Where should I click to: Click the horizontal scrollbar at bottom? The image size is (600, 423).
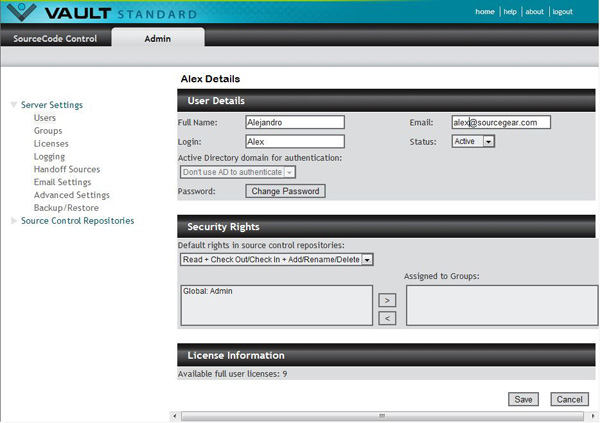tap(380, 416)
